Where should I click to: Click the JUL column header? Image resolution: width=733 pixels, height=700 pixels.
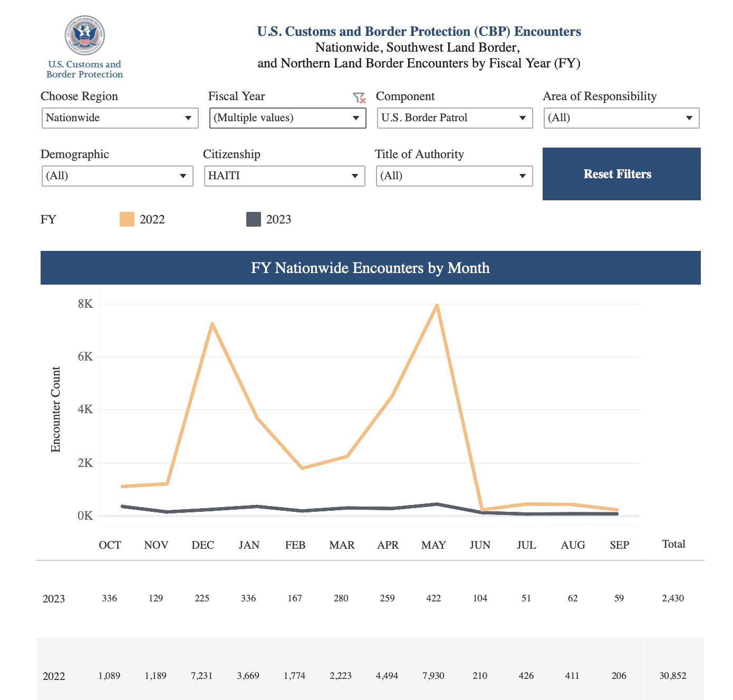click(526, 545)
